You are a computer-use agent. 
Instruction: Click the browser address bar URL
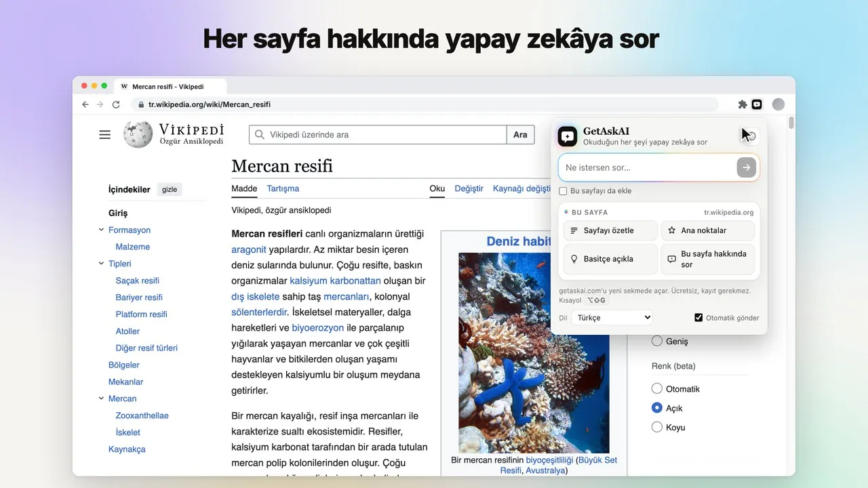(x=210, y=104)
